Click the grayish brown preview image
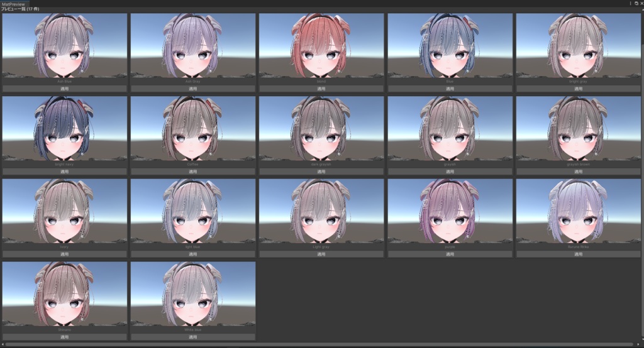The image size is (644, 348). pyautogui.click(x=579, y=128)
